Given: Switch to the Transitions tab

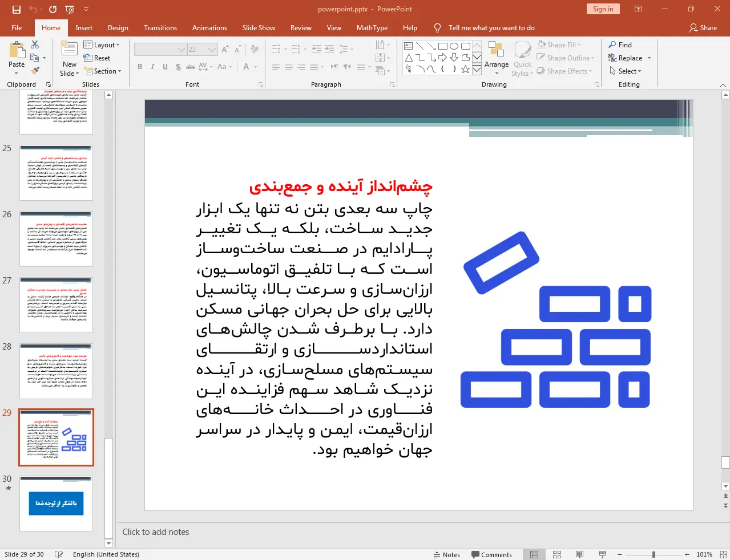Looking at the screenshot, I should (160, 28).
